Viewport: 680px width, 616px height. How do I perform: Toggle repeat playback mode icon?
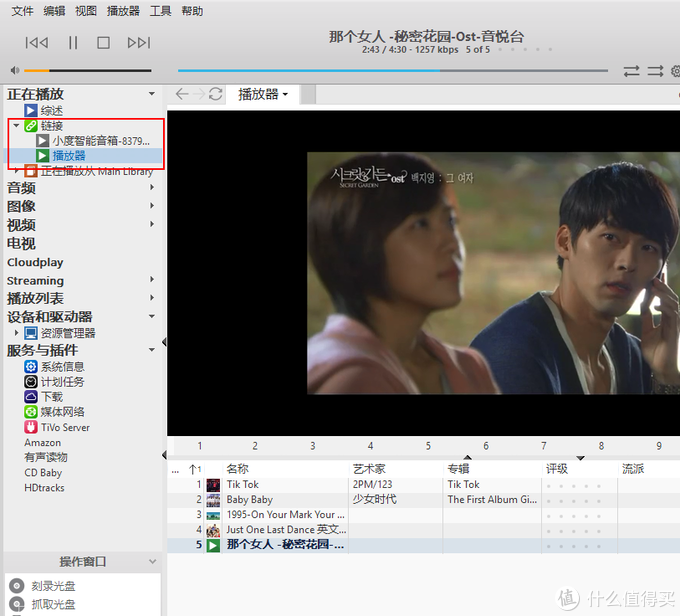631,71
